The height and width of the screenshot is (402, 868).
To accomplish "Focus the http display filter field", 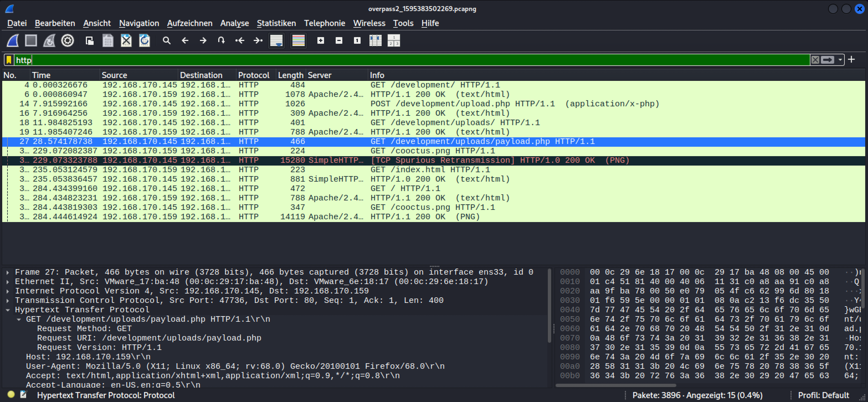I will [x=411, y=60].
